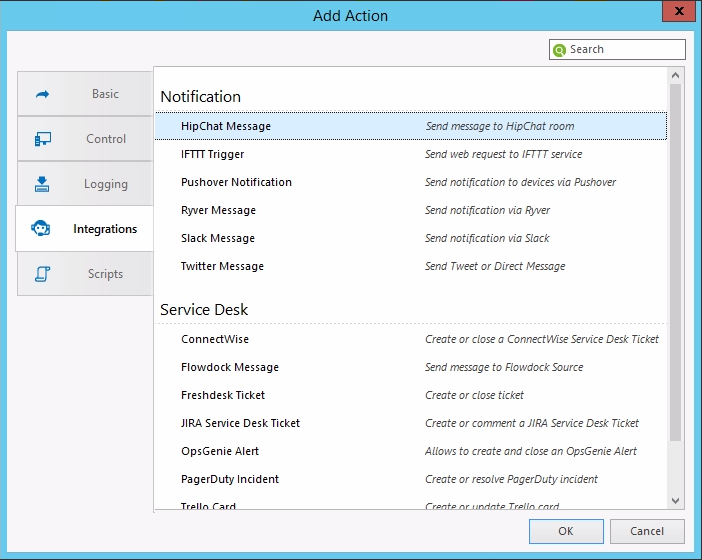Click the Notification section heading
The width and height of the screenshot is (702, 560).
(201, 97)
